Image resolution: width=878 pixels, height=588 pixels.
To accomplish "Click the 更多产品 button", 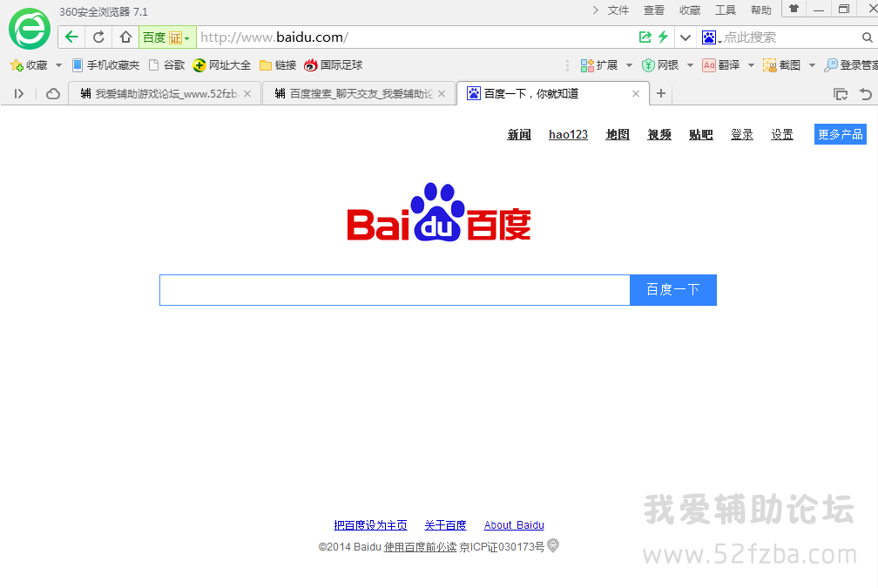I will (841, 134).
